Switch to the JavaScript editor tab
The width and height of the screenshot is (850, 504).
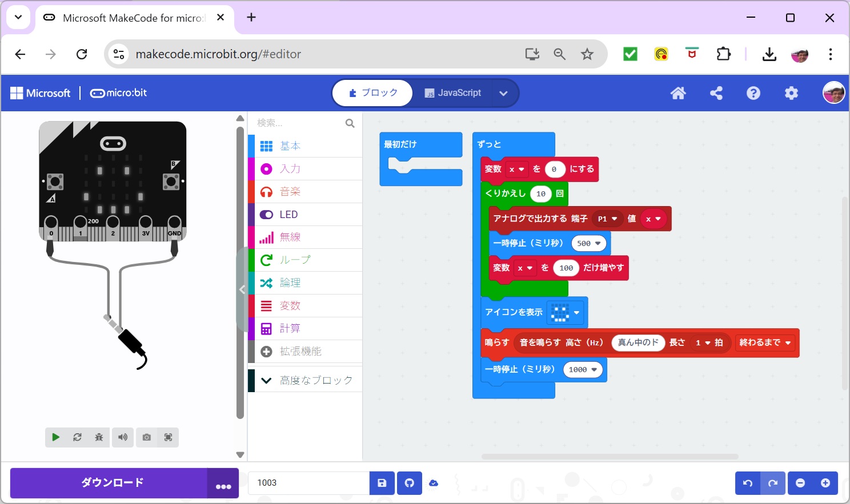point(453,93)
